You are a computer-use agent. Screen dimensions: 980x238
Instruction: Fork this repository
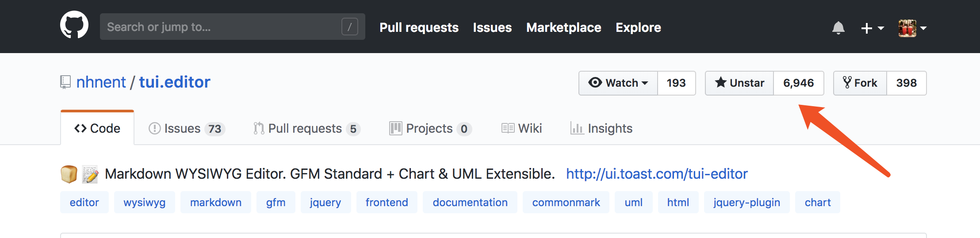(x=860, y=83)
